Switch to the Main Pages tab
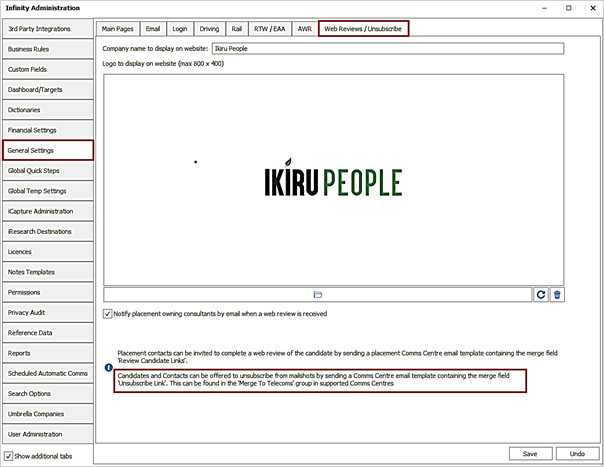This screenshot has width=604, height=467. (118, 28)
